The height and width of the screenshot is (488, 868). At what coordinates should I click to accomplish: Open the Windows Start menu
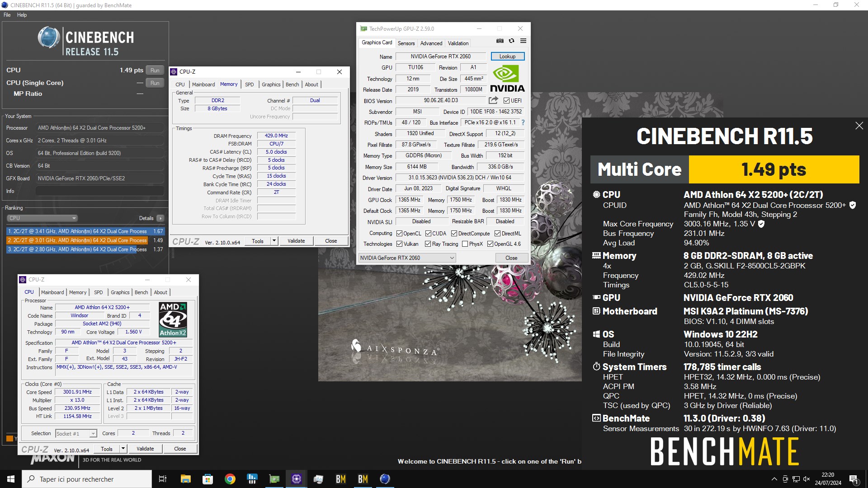(11, 479)
